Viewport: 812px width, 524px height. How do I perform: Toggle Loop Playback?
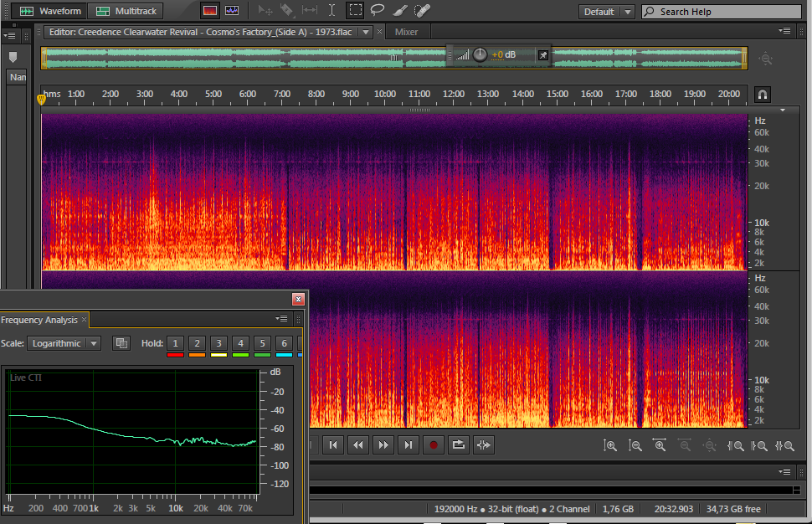click(458, 444)
